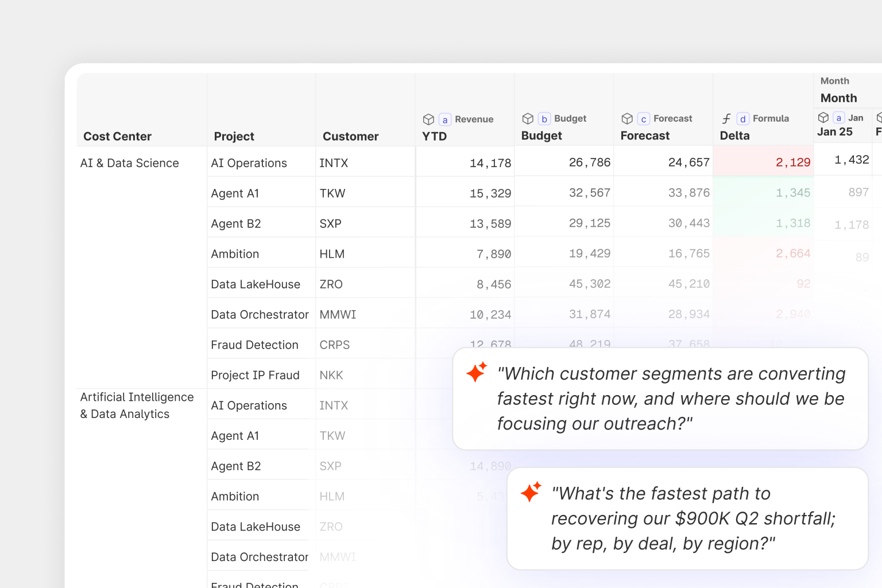Click the Project column header
Image resolution: width=882 pixels, height=588 pixels.
tap(234, 137)
